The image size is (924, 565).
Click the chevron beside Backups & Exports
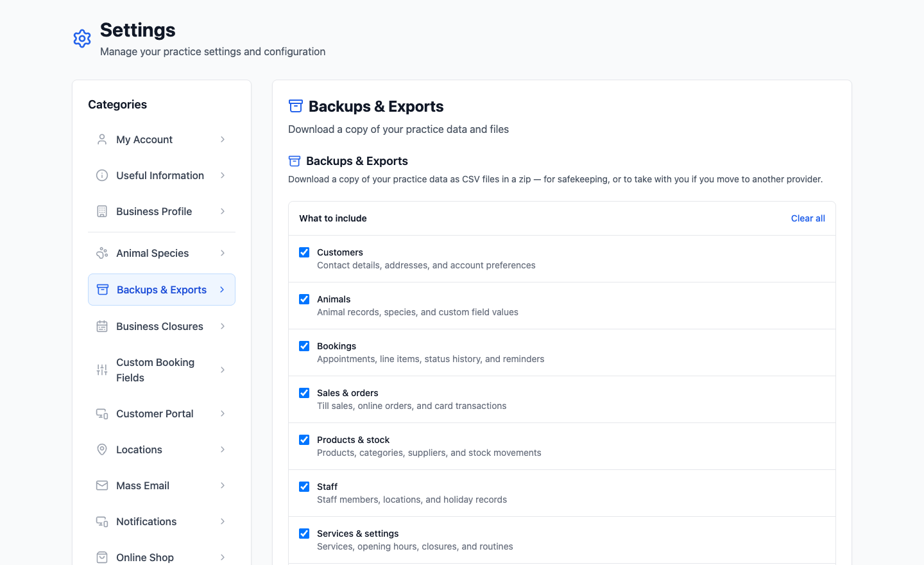(x=222, y=290)
